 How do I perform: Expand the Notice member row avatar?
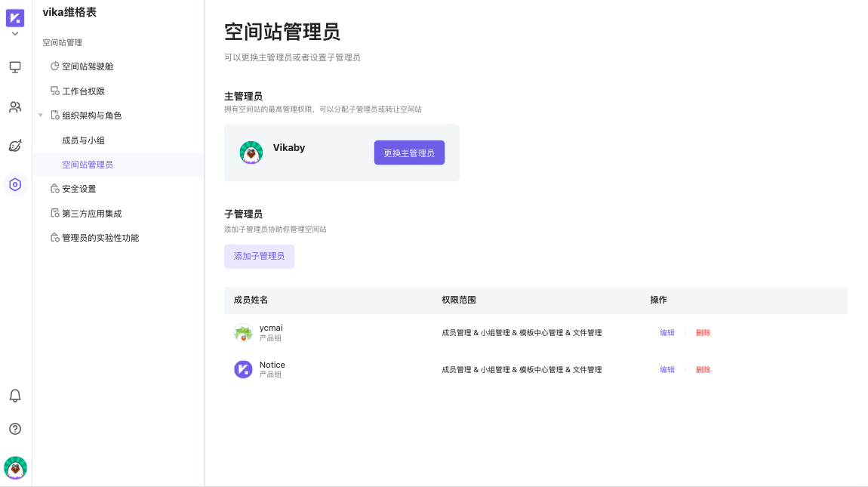[x=243, y=370]
